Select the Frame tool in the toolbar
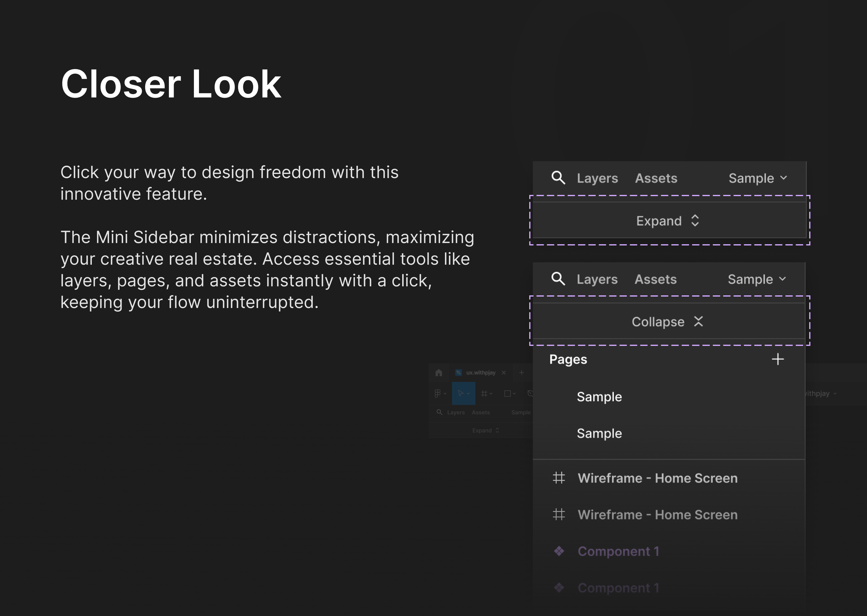The image size is (867, 616). 484,394
